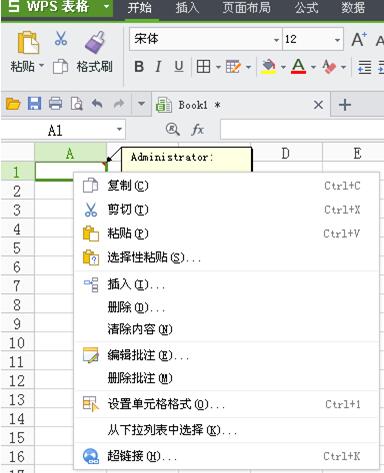The width and height of the screenshot is (384, 473).
Task: Toggle Underline formatting
Action: click(x=179, y=67)
